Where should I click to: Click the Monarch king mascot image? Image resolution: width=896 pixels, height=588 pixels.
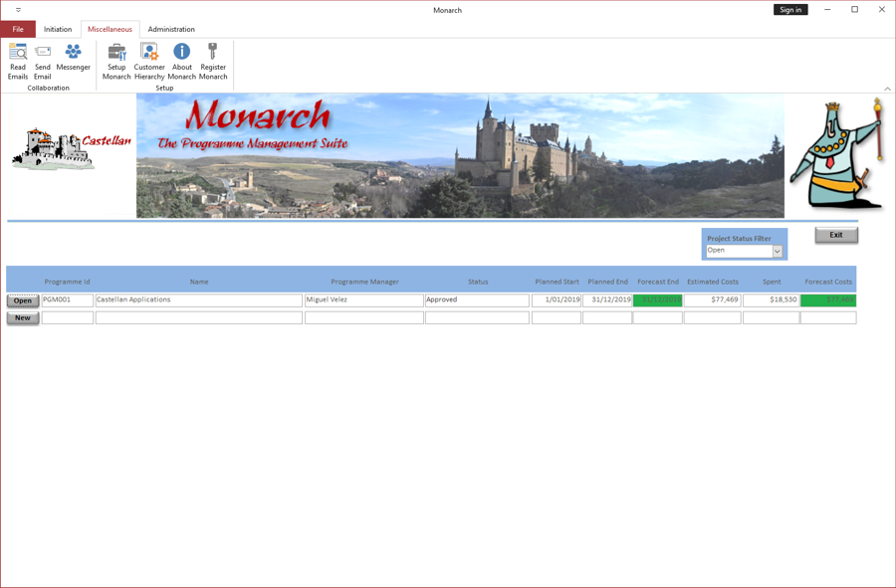[x=836, y=153]
